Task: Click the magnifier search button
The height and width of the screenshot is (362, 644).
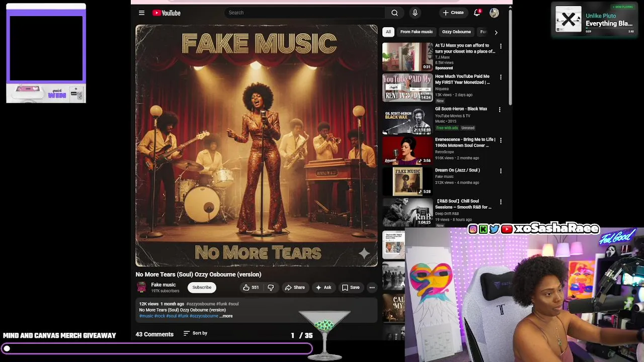Action: coord(394,13)
